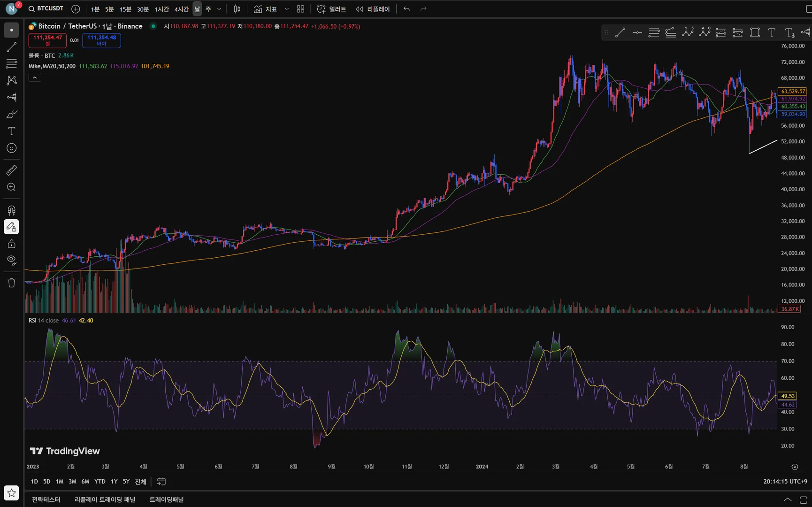Select the 1Y date range
The width and height of the screenshot is (812, 507).
(x=114, y=482)
